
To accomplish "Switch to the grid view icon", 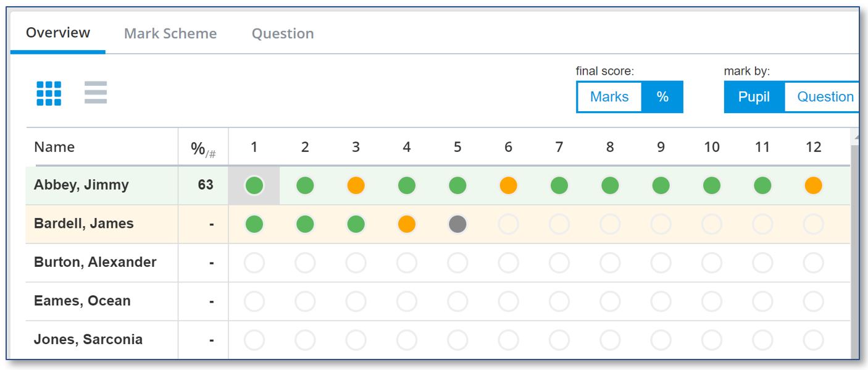I will (49, 93).
